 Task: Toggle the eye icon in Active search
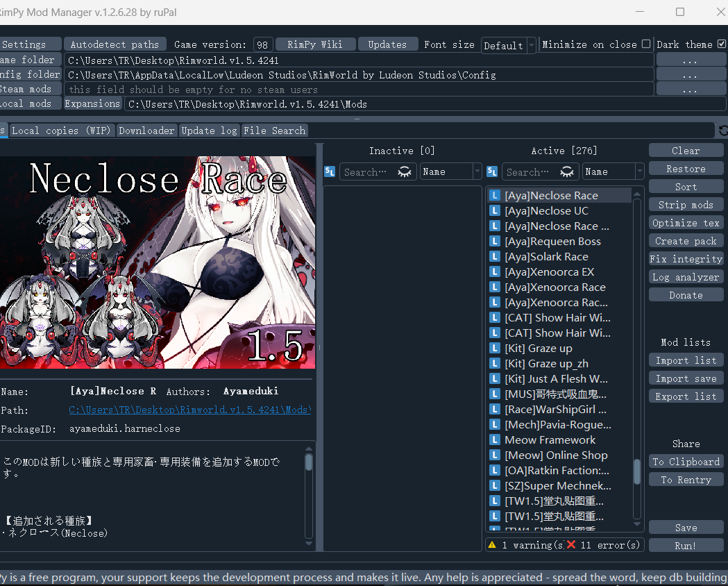[x=567, y=171]
